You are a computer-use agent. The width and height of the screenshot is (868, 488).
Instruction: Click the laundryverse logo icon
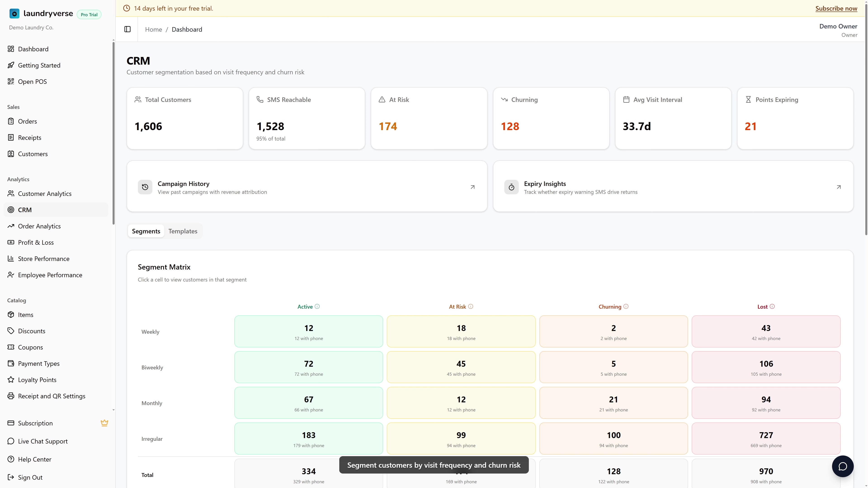(x=14, y=14)
